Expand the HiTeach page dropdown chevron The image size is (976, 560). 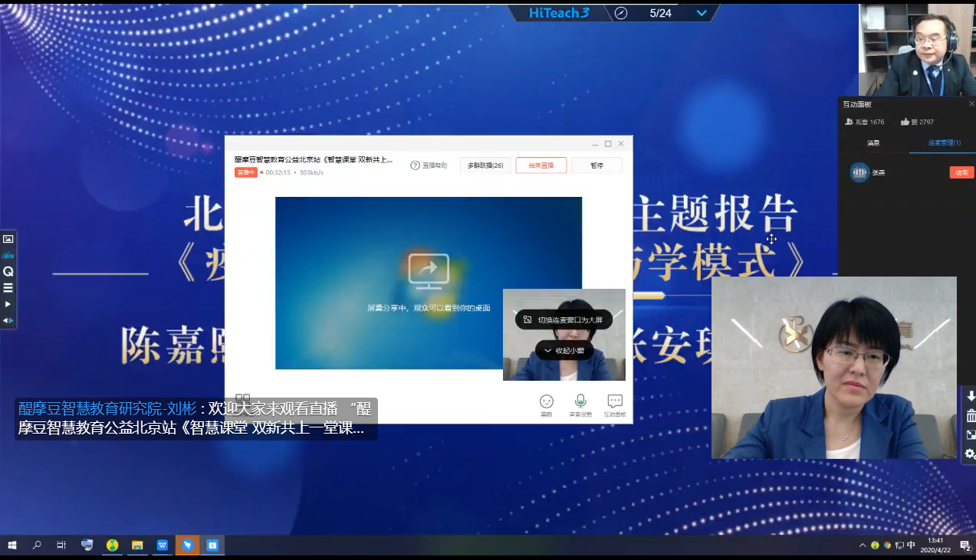coord(701,13)
